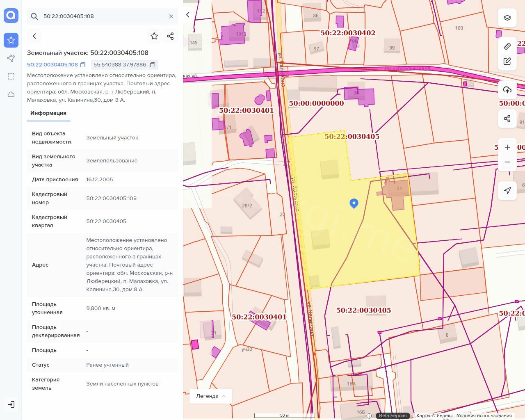The width and height of the screenshot is (525, 420).
Task: Activate the ruler measurement tool
Action: (x=507, y=46)
